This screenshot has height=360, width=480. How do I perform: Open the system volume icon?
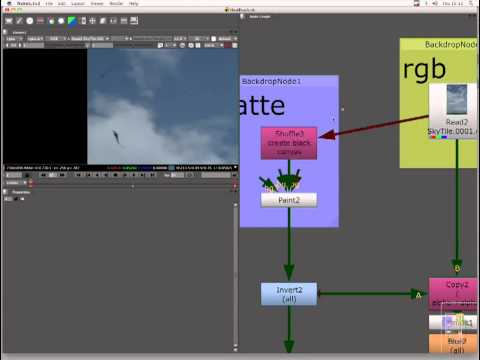[x=435, y=3]
